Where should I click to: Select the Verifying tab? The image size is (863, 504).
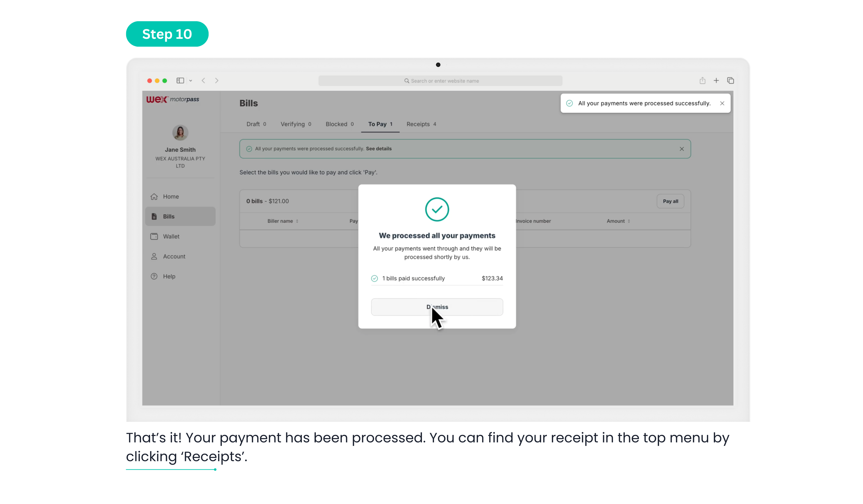coord(296,124)
